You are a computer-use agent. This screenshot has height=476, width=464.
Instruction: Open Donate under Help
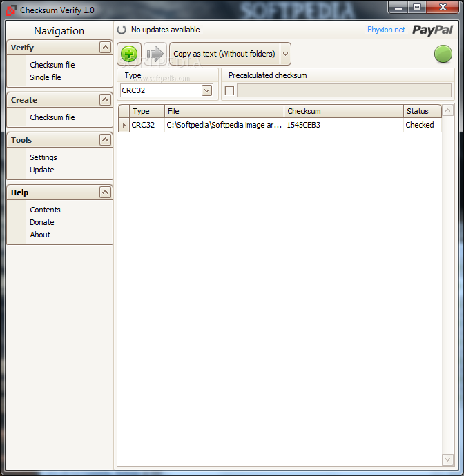click(42, 222)
